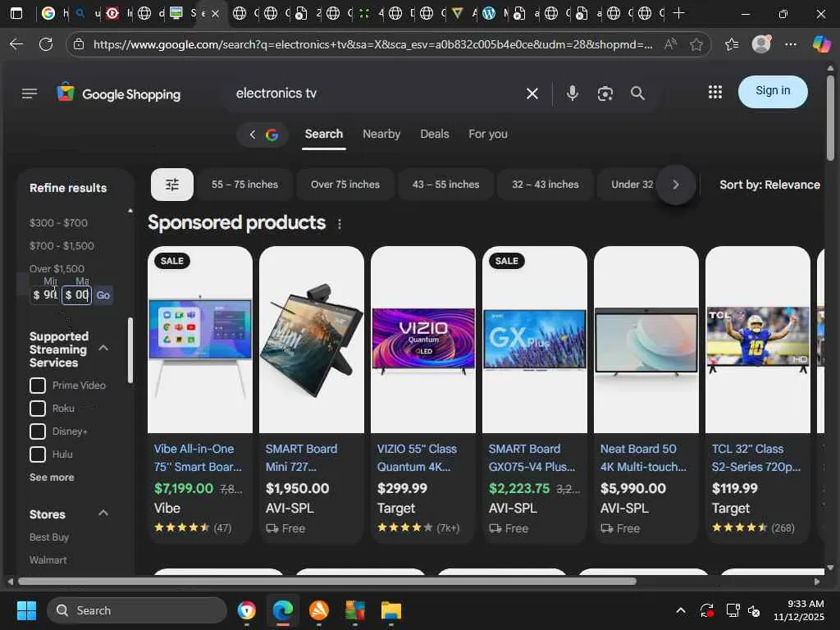Switch to the Search tab
This screenshot has height=630, width=840.
coord(323,134)
